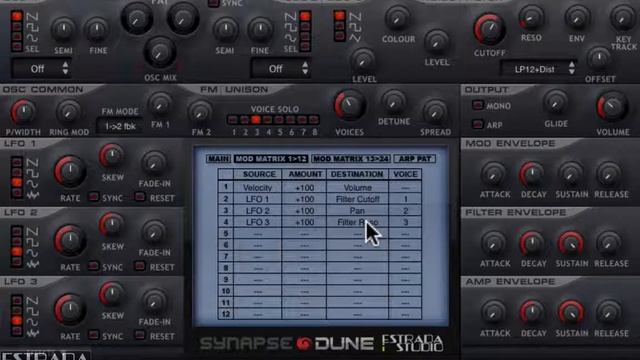Open row 2 LFO 1 source selector
Image resolution: width=640 pixels, height=360 pixels.
pyautogui.click(x=257, y=199)
